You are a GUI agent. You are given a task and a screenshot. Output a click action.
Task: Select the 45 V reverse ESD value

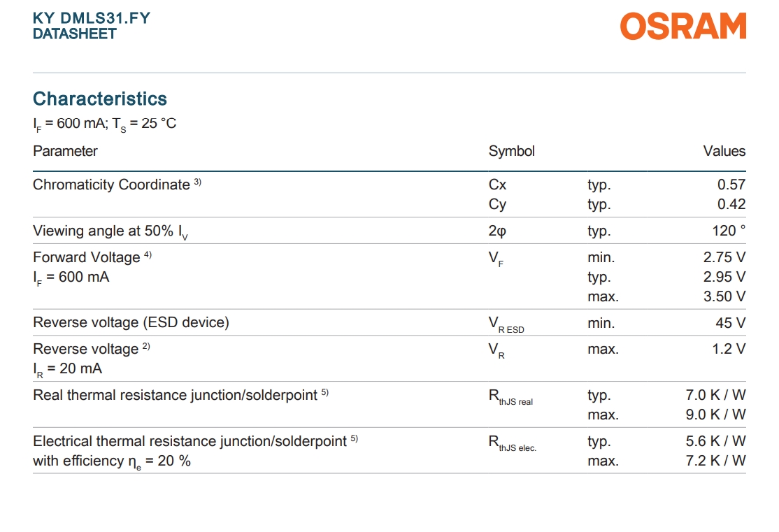(731, 323)
